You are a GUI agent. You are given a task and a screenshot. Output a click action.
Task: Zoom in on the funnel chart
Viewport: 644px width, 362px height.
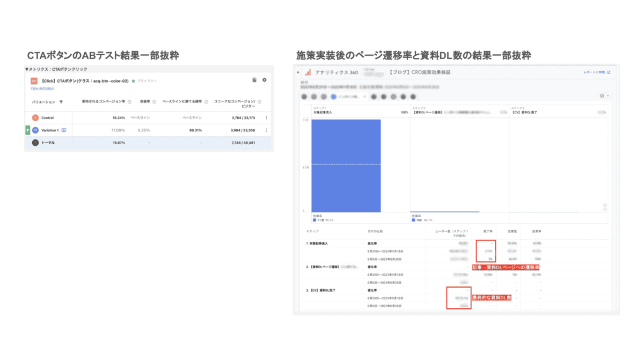[x=605, y=204]
